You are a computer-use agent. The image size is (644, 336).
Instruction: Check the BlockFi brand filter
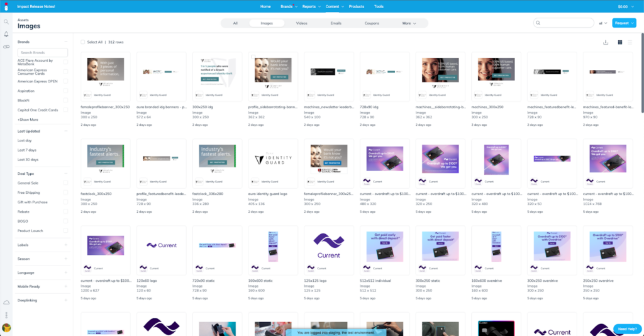tap(66, 100)
